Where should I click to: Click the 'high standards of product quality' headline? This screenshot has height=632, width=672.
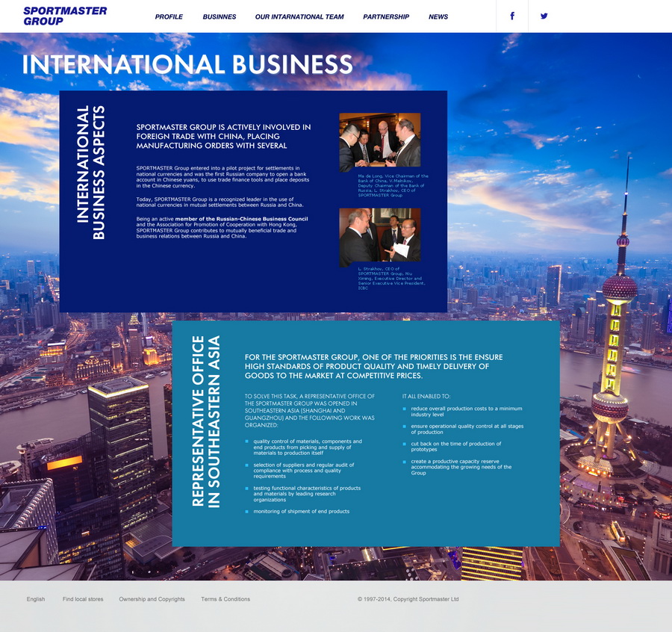point(374,366)
